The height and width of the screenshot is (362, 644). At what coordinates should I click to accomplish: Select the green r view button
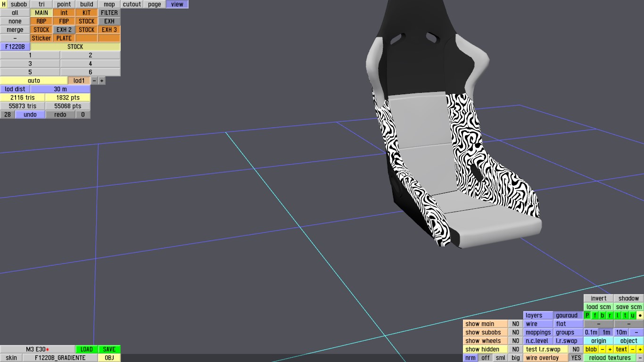[x=610, y=315]
